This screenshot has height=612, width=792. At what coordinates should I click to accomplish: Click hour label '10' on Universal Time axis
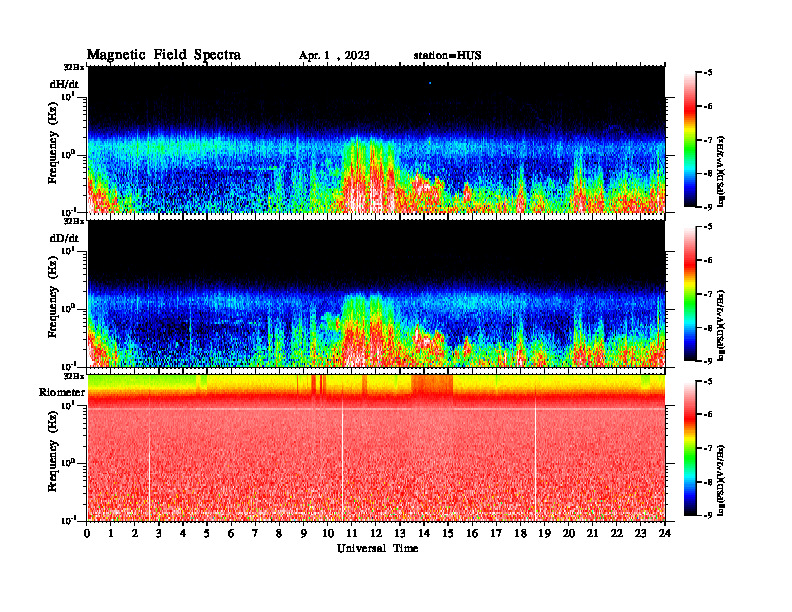(327, 534)
